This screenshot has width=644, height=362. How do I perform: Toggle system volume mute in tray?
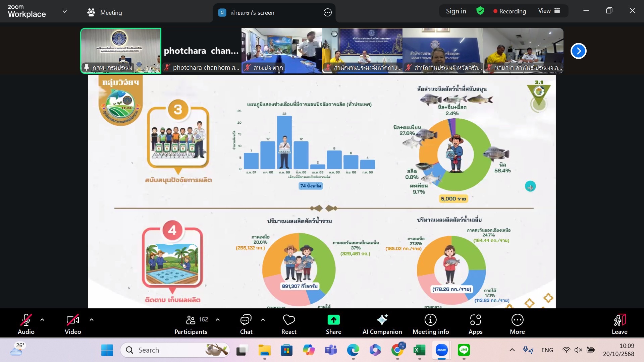point(578,350)
